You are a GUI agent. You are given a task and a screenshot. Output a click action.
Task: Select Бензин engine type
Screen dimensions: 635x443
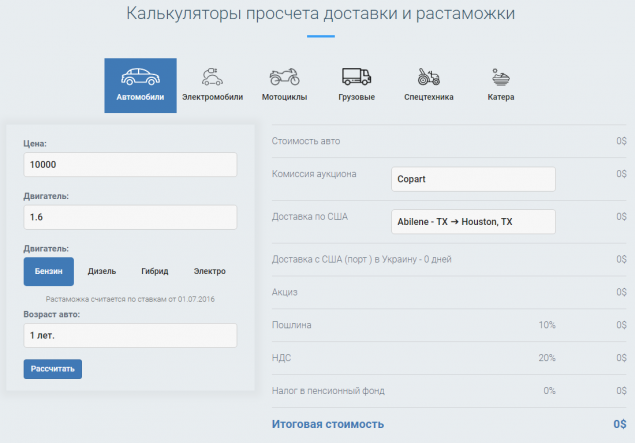point(49,271)
